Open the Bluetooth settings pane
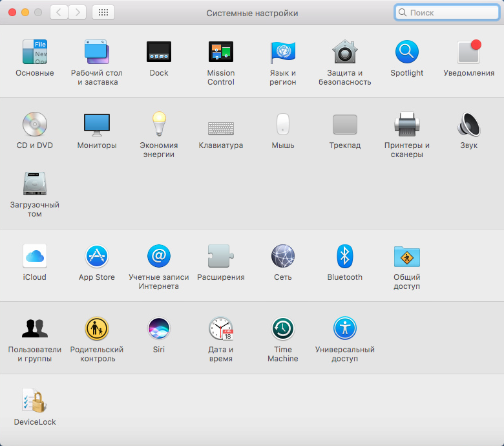The width and height of the screenshot is (504, 446). (x=345, y=257)
